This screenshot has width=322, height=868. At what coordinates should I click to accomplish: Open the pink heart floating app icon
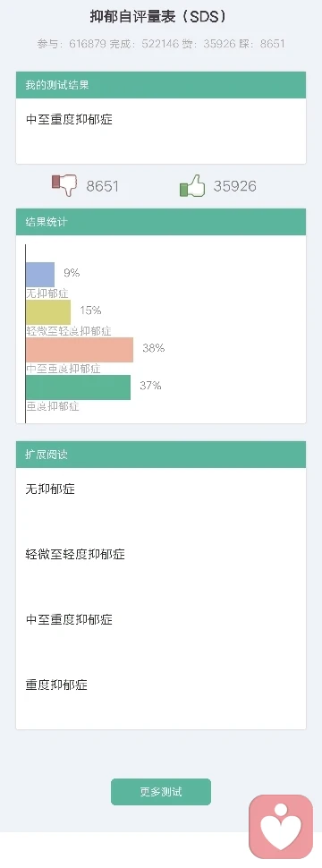281,827
